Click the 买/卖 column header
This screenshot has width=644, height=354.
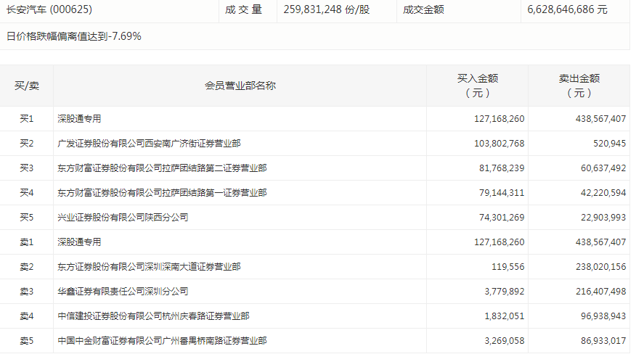[x=27, y=86]
